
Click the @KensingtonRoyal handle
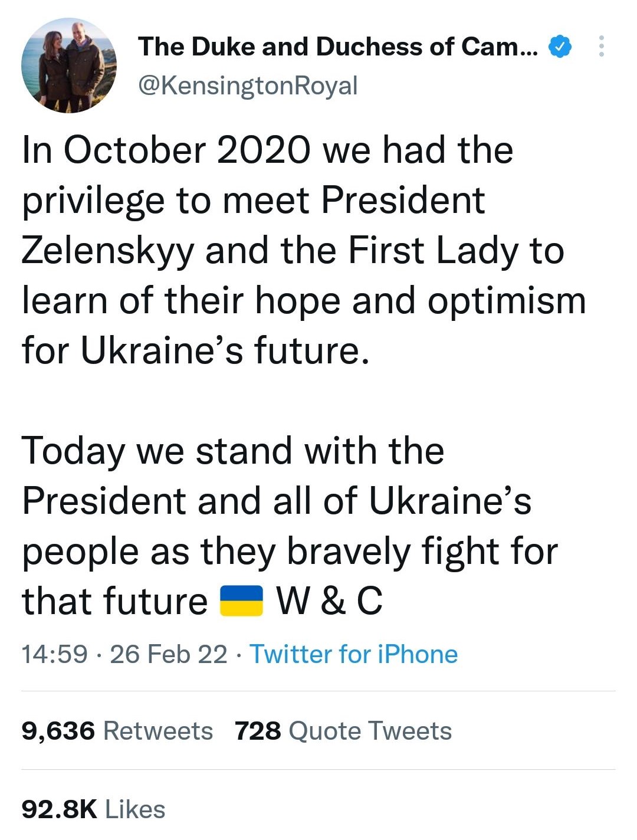point(248,86)
